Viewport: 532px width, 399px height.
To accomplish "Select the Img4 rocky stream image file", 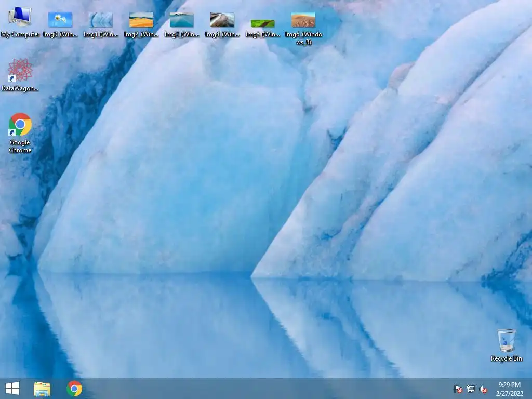I will tap(222, 24).
